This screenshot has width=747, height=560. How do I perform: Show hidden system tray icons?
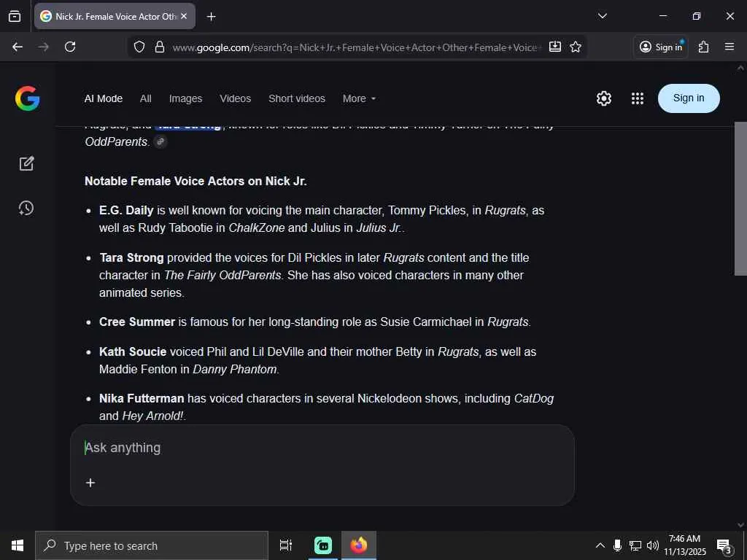600,545
